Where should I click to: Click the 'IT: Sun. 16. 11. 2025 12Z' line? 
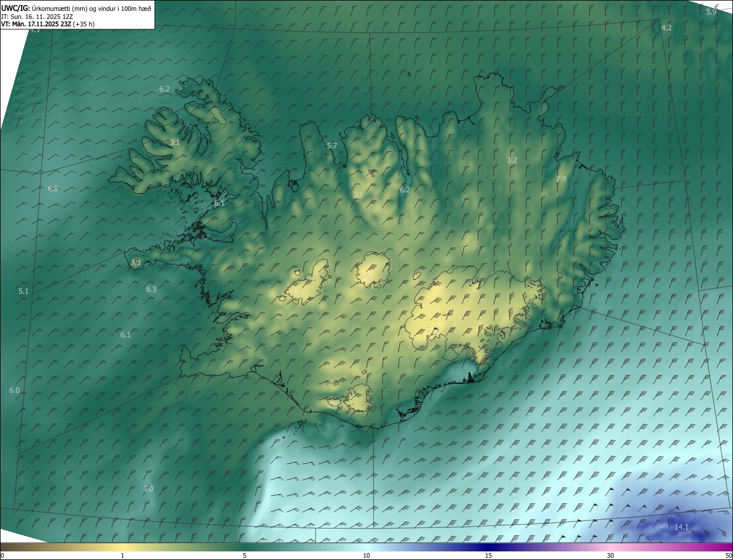[x=37, y=17]
